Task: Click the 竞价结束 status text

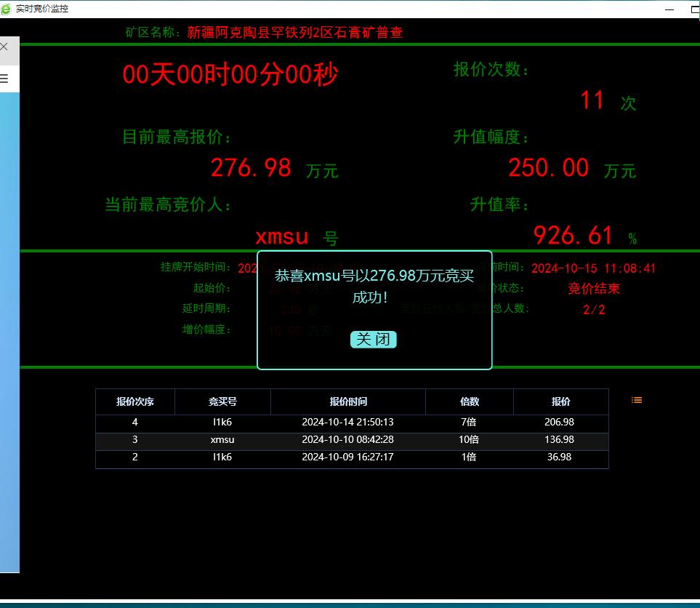Action: point(593,289)
